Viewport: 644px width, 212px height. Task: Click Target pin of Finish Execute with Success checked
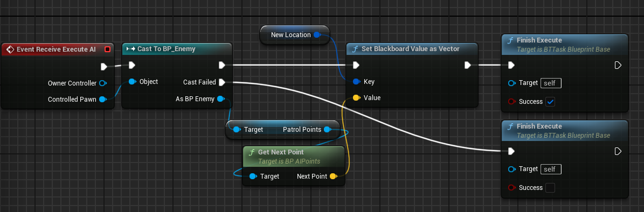512,83
